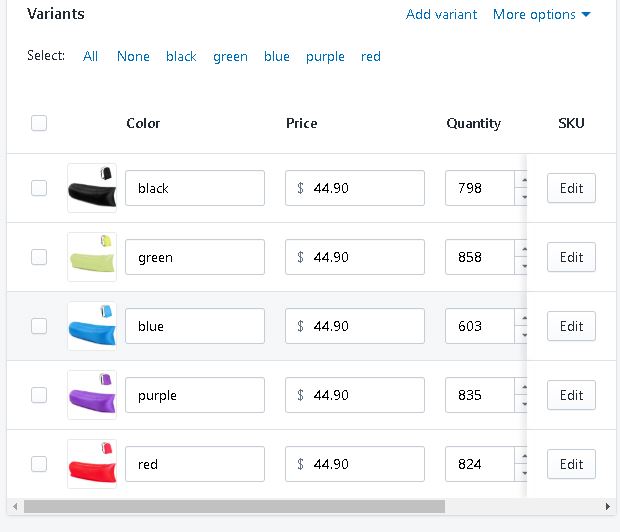Open the red variant product thumbnail

click(x=92, y=464)
